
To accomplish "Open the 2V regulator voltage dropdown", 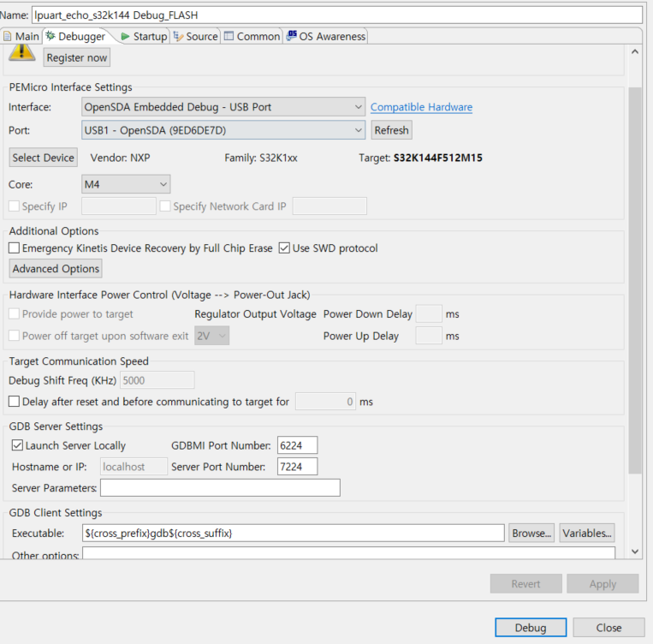I will coord(211,336).
